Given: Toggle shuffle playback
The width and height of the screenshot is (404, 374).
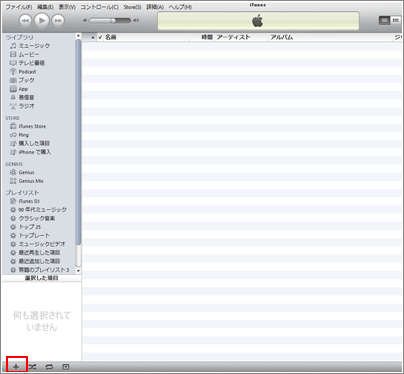Looking at the screenshot, I should click(32, 367).
